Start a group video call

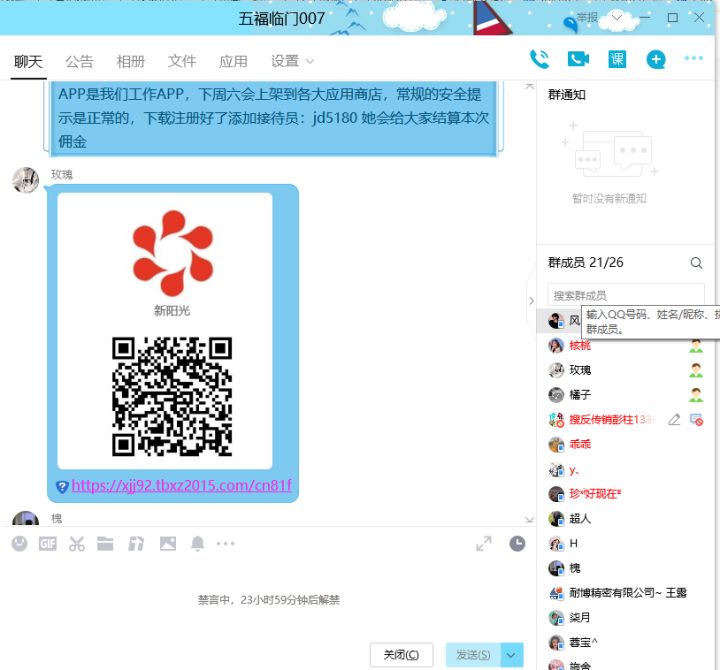pos(578,59)
